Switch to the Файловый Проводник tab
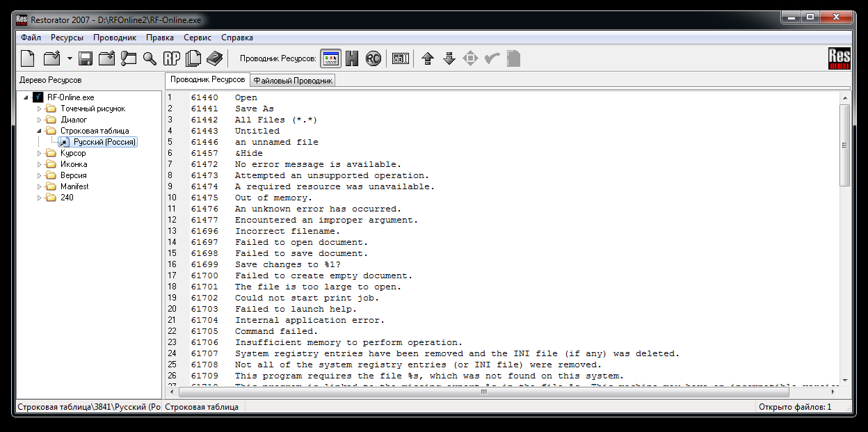Image resolution: width=868 pixels, height=432 pixels. coord(293,81)
